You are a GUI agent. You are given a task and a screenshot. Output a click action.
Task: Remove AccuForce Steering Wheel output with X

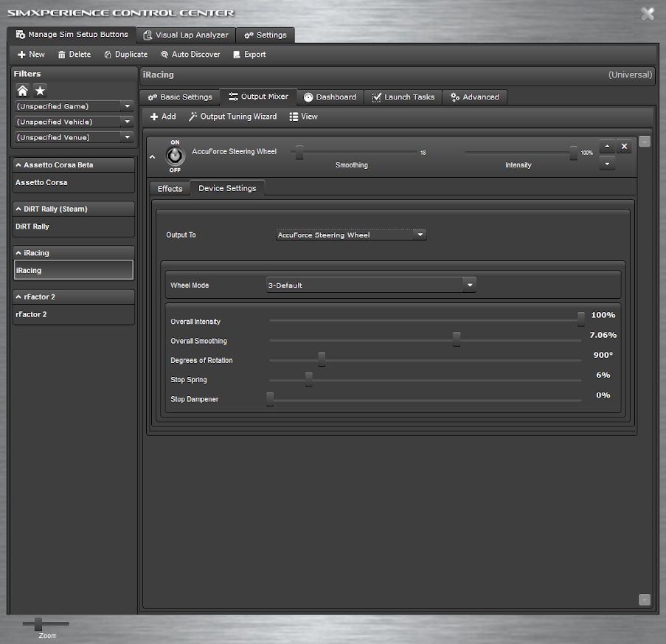(x=625, y=147)
